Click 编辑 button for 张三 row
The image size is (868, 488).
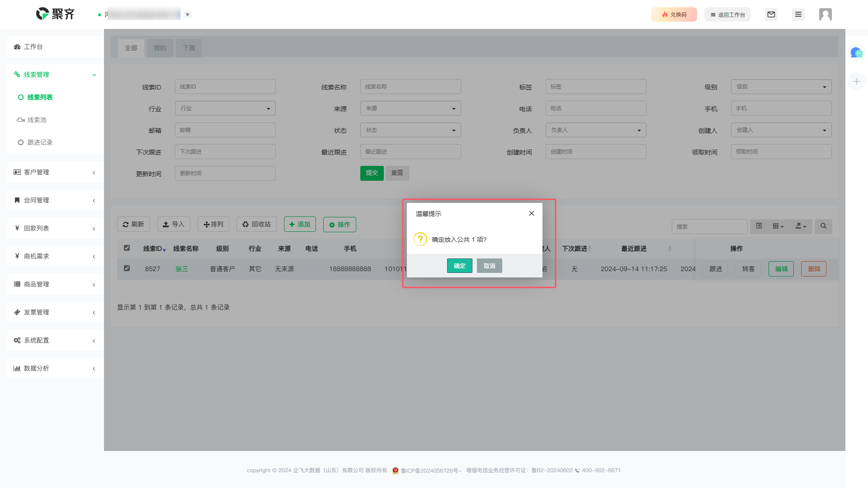(x=781, y=269)
